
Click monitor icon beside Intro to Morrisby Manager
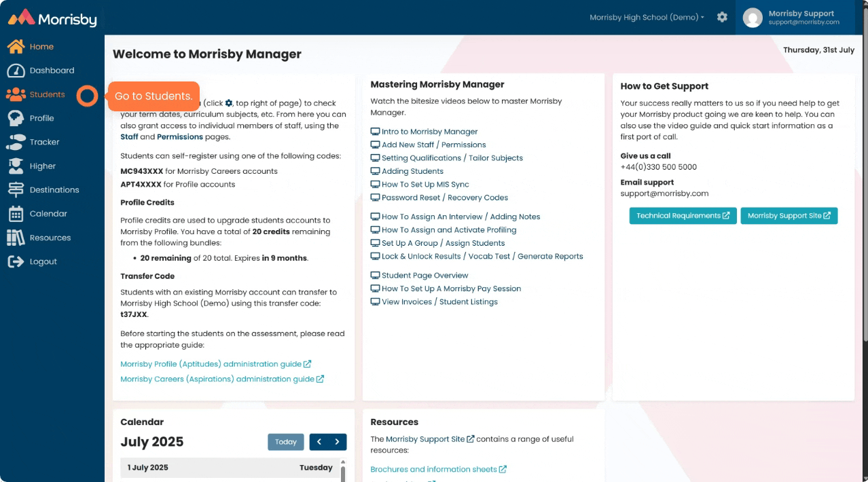(x=375, y=132)
